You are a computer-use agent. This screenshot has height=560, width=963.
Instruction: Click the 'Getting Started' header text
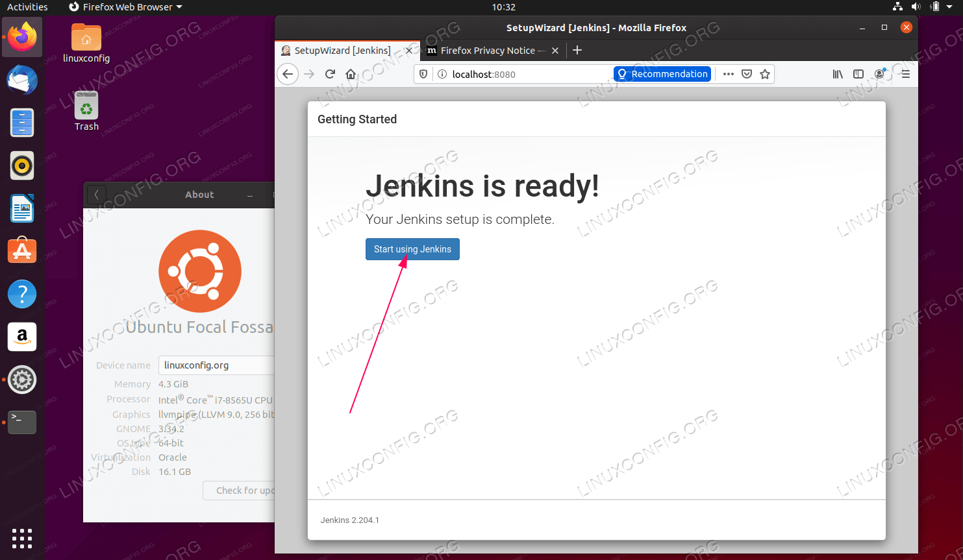point(357,119)
